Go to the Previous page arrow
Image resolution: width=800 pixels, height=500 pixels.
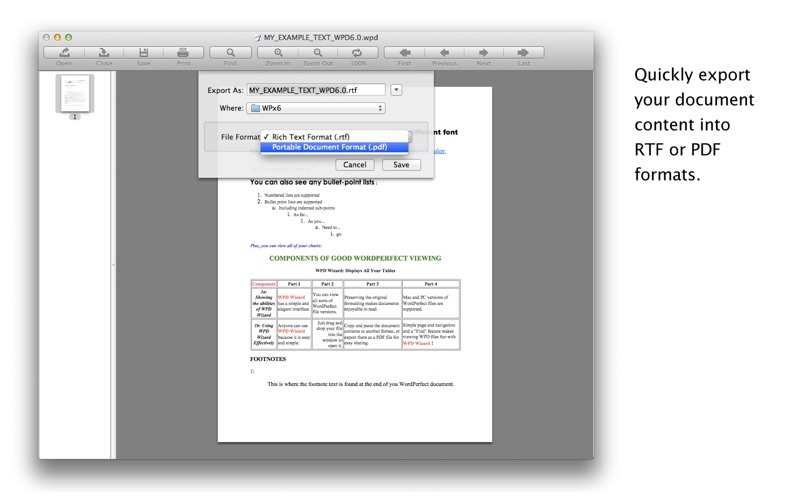(x=444, y=53)
